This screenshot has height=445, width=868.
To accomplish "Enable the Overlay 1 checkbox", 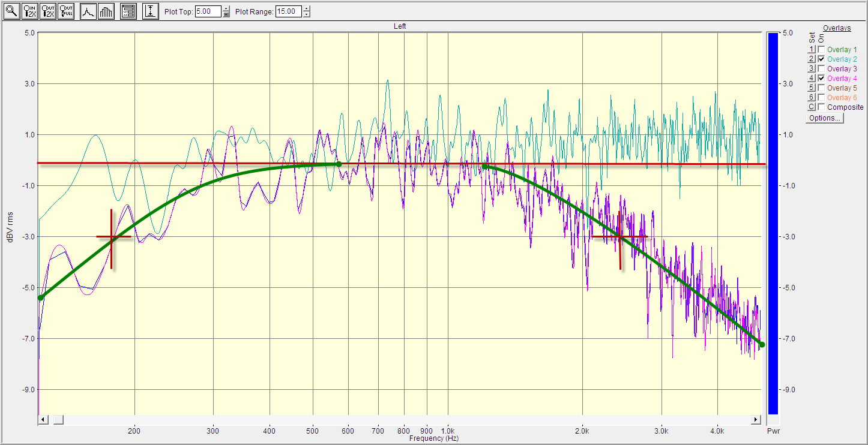I will click(x=821, y=50).
